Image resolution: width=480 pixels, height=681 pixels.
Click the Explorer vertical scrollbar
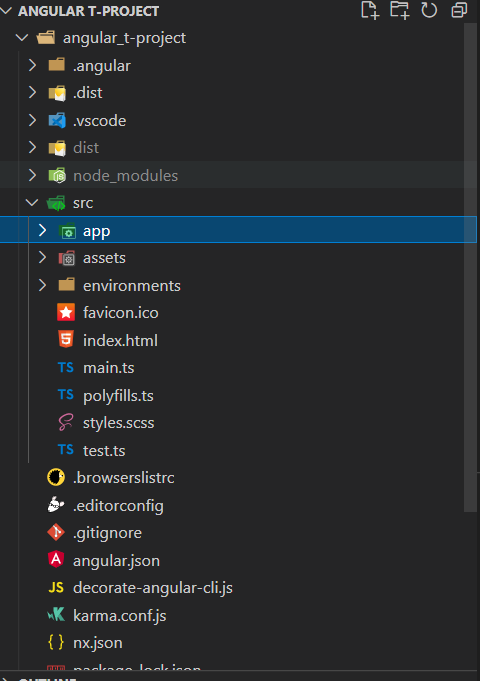click(470, 267)
